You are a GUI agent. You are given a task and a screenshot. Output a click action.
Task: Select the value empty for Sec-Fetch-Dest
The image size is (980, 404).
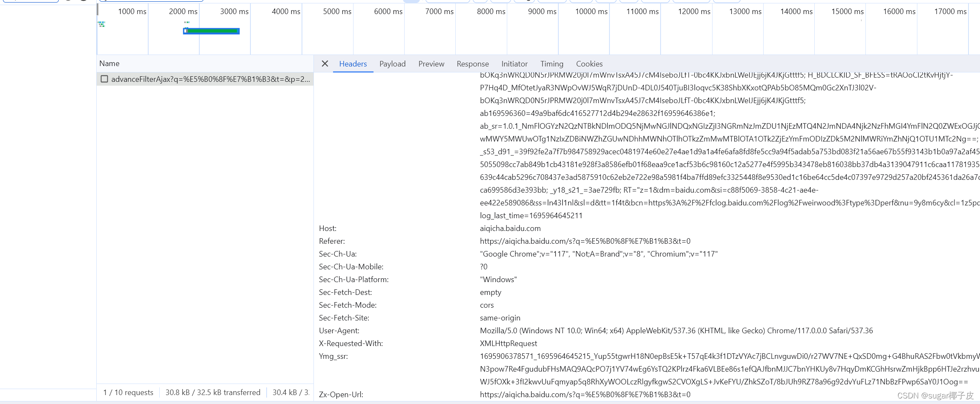tap(491, 292)
